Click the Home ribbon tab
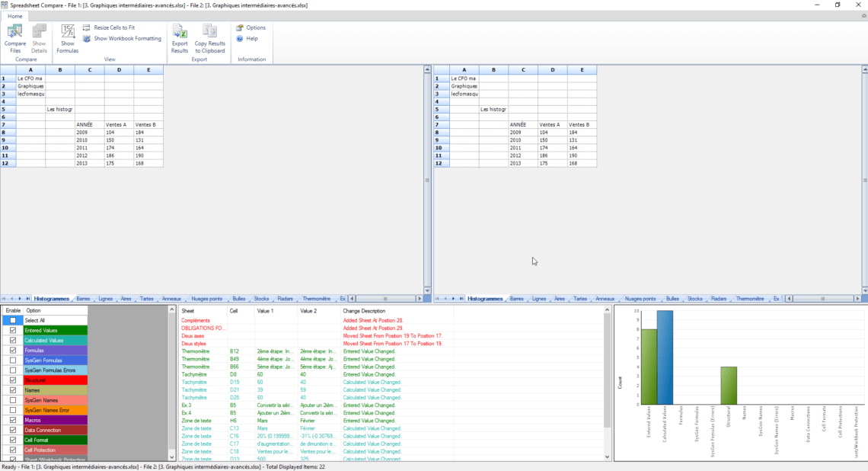868x471 pixels. click(14, 15)
